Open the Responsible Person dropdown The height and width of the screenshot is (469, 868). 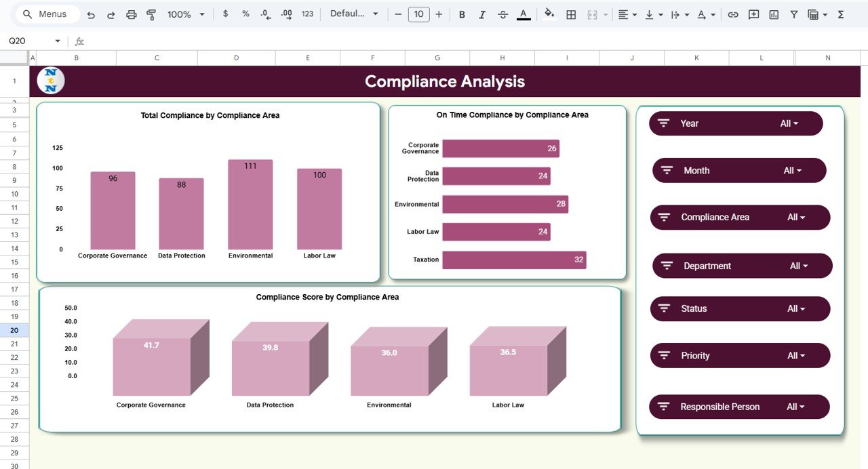click(x=795, y=407)
